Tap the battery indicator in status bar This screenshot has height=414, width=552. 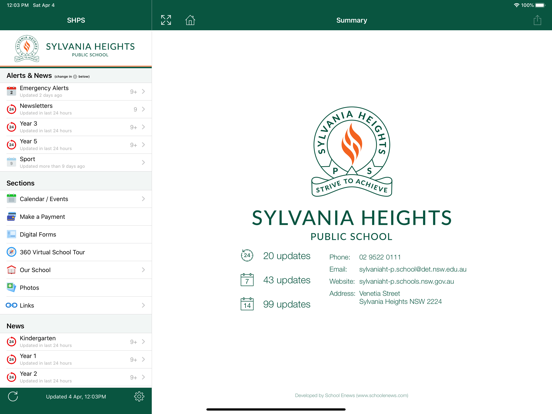pos(540,5)
